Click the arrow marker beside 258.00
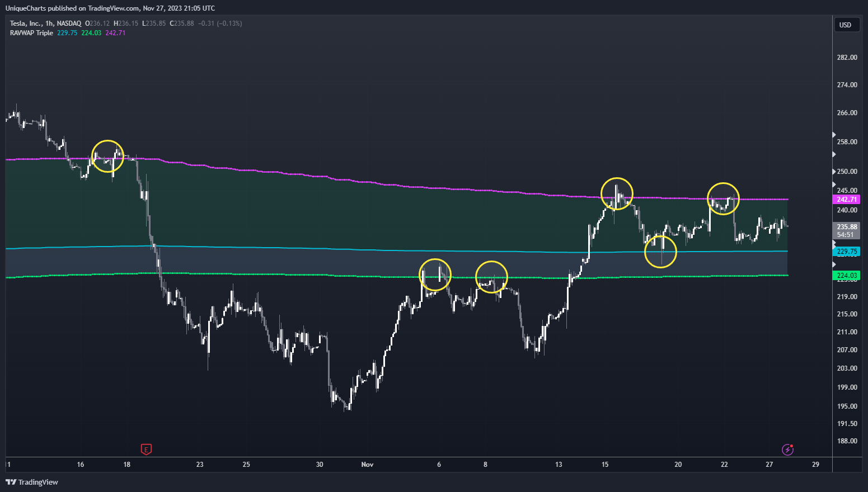The image size is (868, 492). [834, 135]
